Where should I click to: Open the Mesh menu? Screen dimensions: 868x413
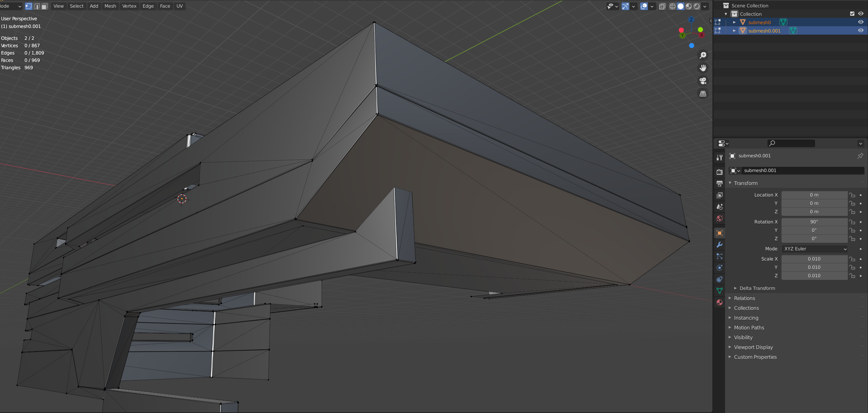tap(110, 6)
